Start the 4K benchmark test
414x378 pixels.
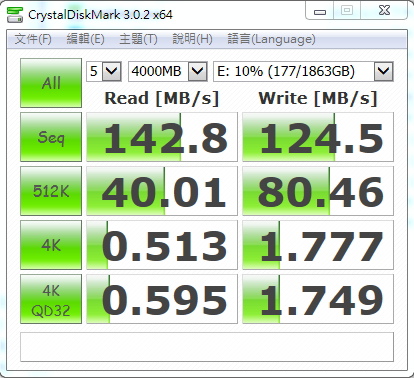tap(51, 245)
